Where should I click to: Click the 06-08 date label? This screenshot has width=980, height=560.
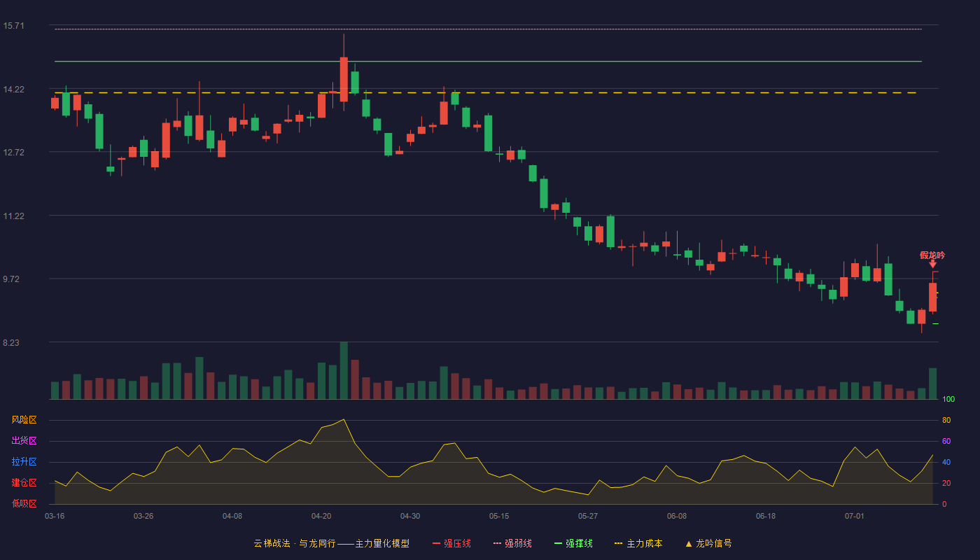click(x=677, y=516)
